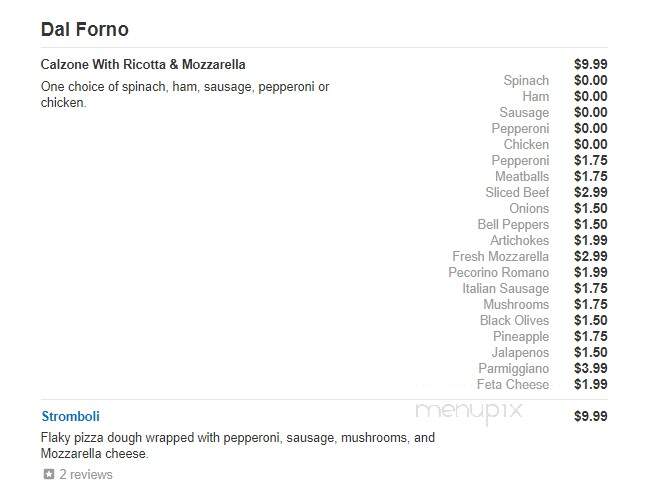Image resolution: width=648 pixels, height=493 pixels.
Task: Click the menupix watermark logo
Action: pos(469,412)
